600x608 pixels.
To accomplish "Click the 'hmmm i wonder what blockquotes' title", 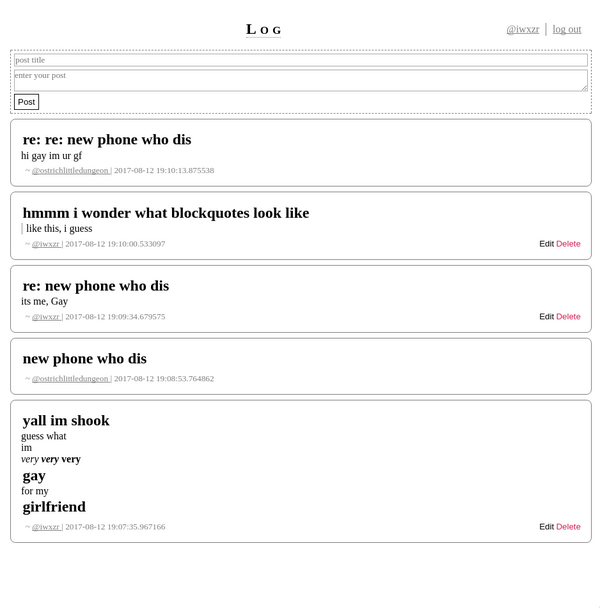I will [166, 213].
